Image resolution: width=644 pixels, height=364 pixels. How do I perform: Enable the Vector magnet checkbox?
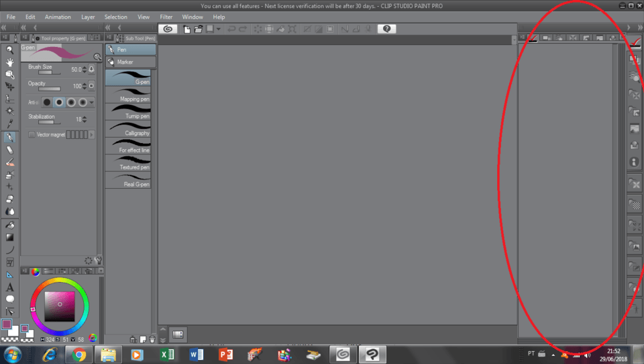32,135
